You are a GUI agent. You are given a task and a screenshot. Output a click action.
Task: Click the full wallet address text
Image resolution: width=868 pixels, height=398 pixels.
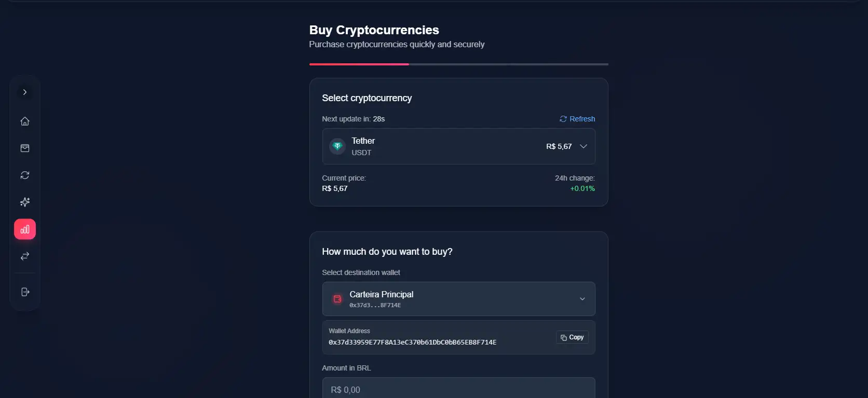tap(412, 342)
